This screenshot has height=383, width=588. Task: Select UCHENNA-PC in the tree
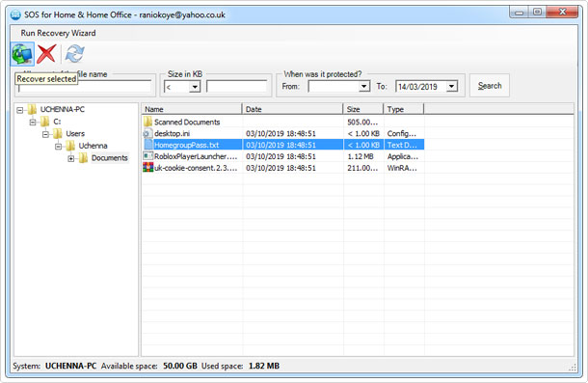point(63,109)
